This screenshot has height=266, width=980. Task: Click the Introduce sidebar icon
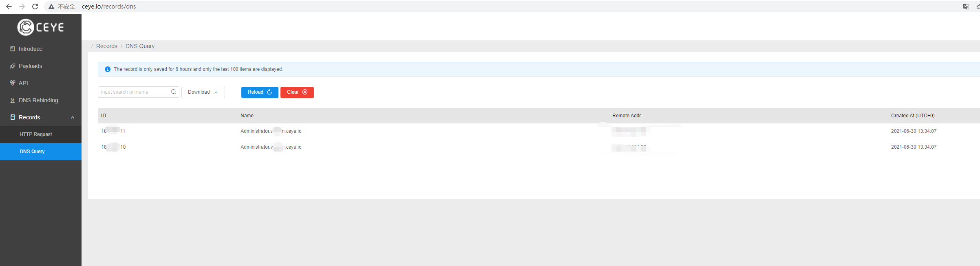point(13,49)
